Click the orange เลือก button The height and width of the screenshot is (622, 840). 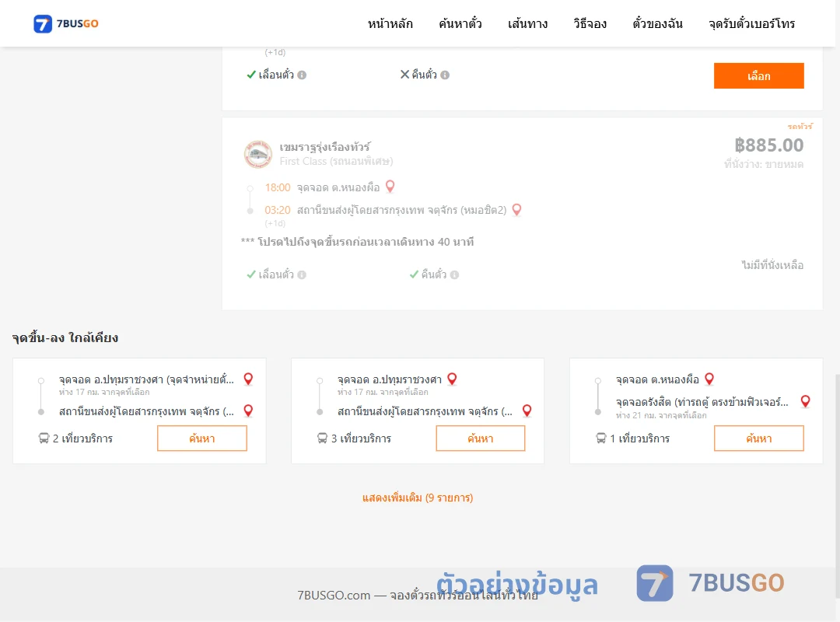click(758, 75)
